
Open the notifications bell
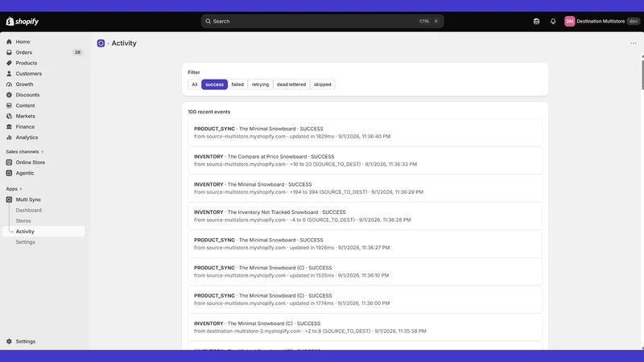(553, 22)
